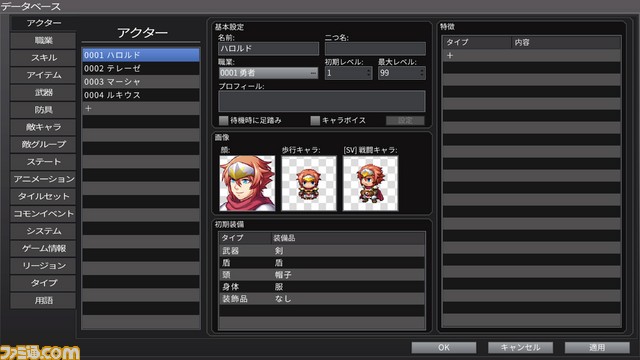The image size is (640, 360).
Task: Click the 内容 column header in 特徴
Action: click(566, 42)
